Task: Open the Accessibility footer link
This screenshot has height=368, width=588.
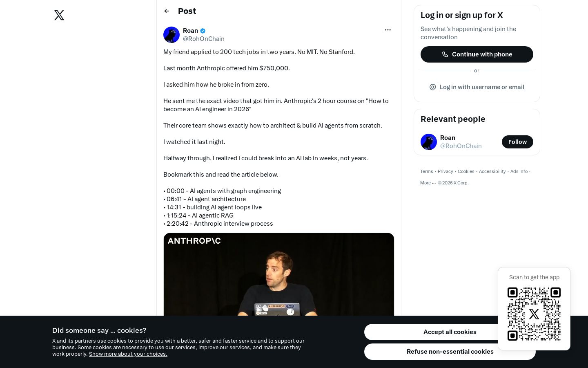Action: pyautogui.click(x=492, y=171)
